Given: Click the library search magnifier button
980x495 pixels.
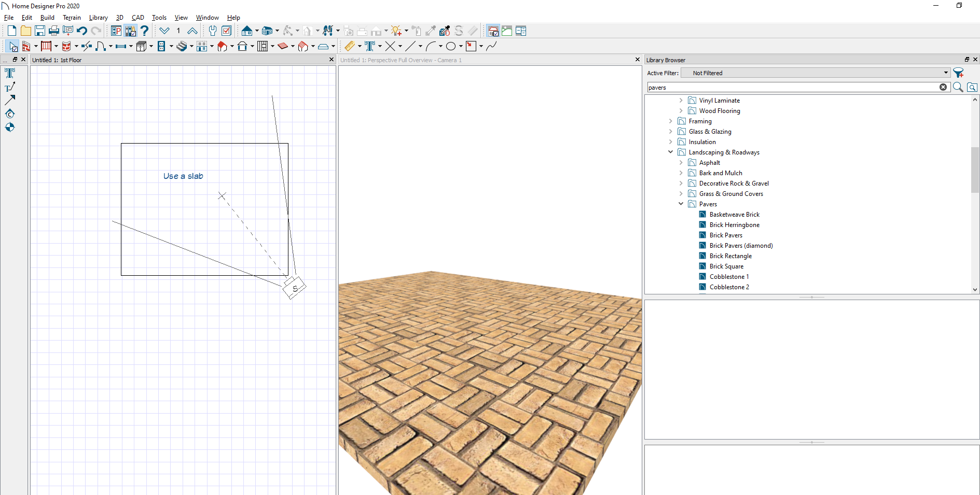Looking at the screenshot, I should (x=958, y=88).
